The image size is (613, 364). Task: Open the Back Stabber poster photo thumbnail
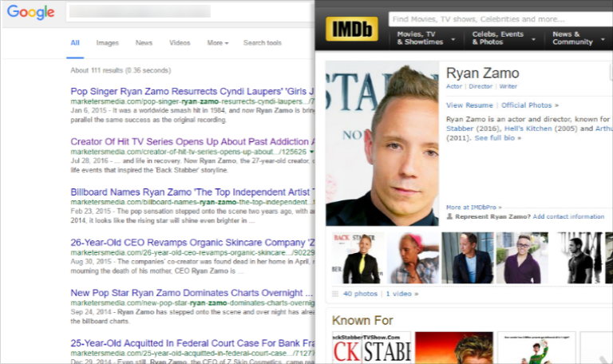click(x=357, y=258)
